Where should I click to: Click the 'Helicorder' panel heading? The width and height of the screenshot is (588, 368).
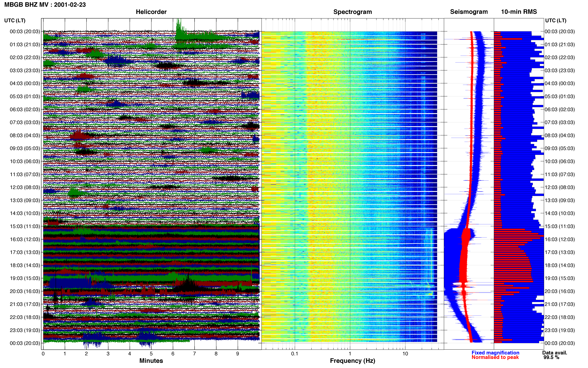151,12
